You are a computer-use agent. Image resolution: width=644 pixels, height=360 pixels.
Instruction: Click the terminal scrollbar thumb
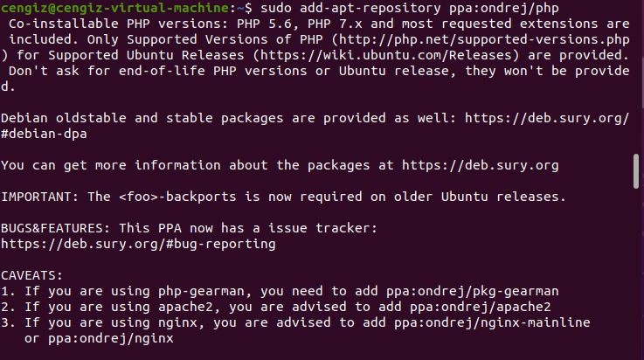[636, 171]
